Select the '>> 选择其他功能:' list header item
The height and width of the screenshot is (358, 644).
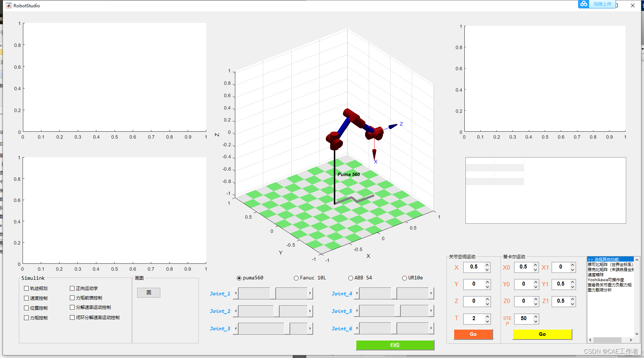pos(611,259)
